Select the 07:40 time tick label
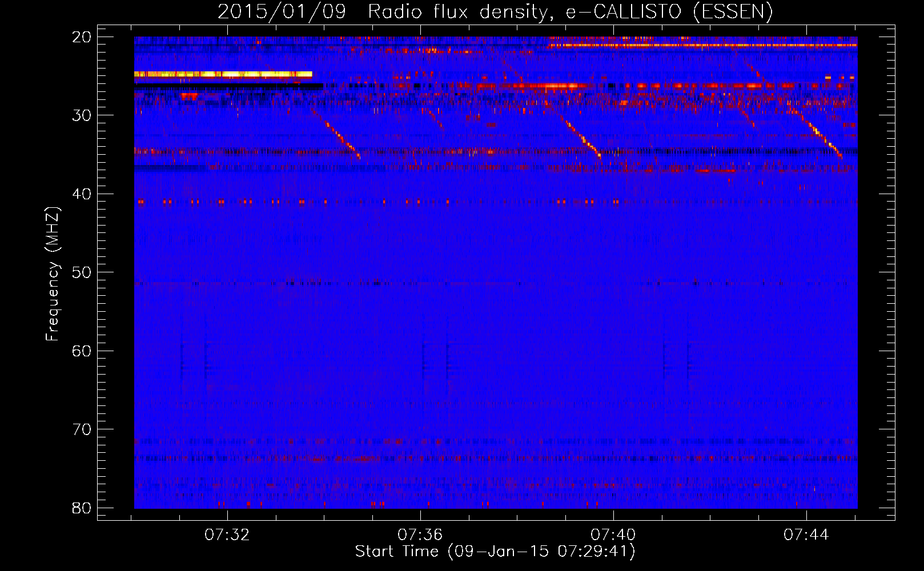The width and height of the screenshot is (924, 571). pyautogui.click(x=613, y=535)
